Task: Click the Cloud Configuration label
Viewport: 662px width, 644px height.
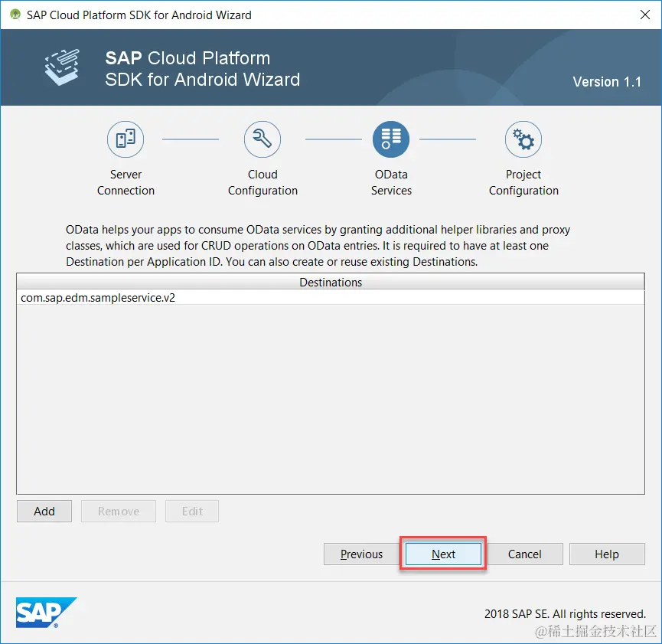Action: (263, 182)
